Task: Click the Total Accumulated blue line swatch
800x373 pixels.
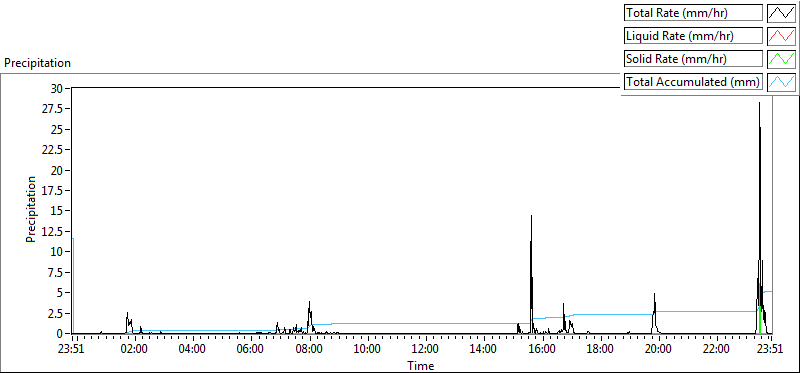Action: pyautogui.click(x=782, y=82)
